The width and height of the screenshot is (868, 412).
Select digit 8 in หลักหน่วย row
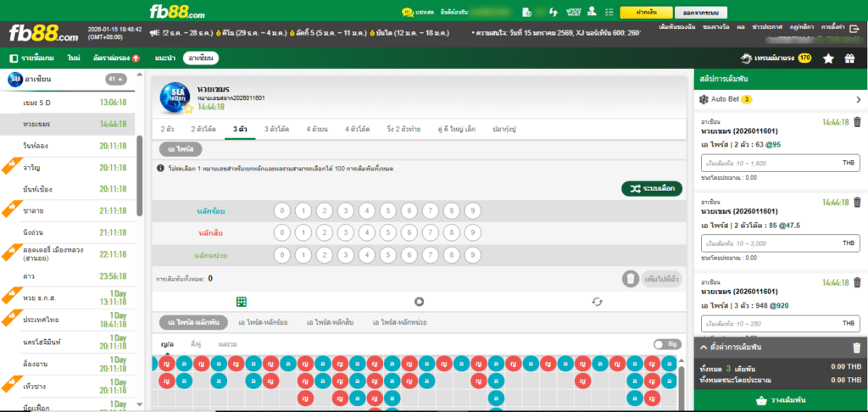coord(452,255)
